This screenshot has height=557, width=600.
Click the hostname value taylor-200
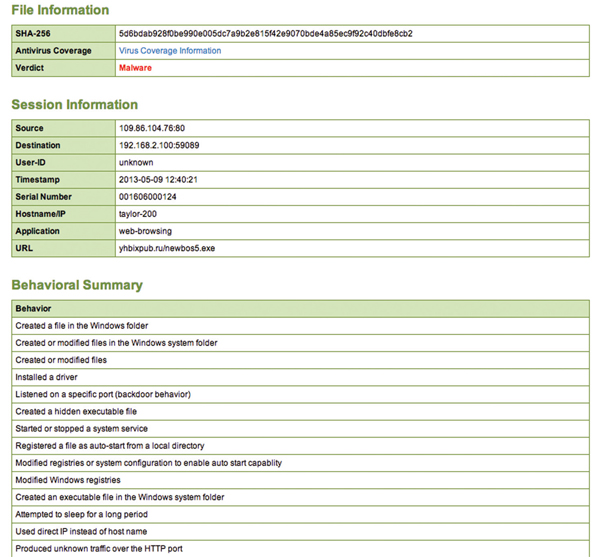pyautogui.click(x=138, y=213)
